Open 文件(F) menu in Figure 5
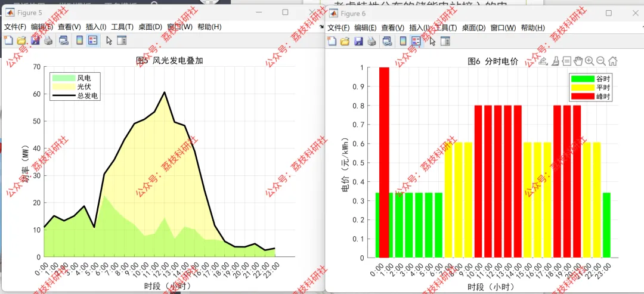The height and width of the screenshot is (294, 644). pos(15,27)
